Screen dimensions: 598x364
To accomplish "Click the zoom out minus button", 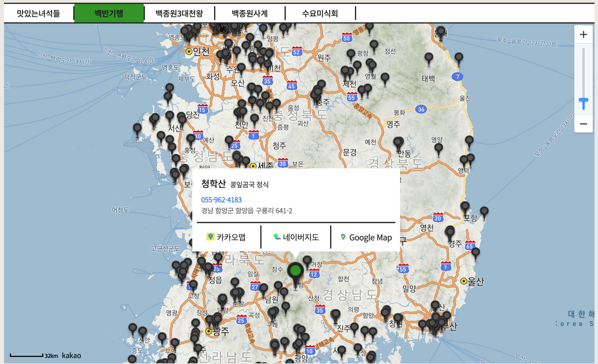I will pyautogui.click(x=583, y=124).
